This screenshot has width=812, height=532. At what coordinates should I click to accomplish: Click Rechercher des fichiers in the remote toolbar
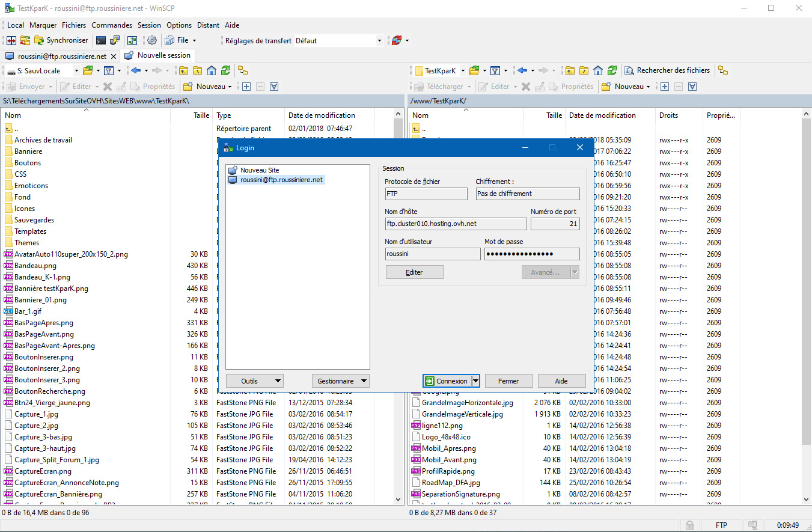(667, 70)
